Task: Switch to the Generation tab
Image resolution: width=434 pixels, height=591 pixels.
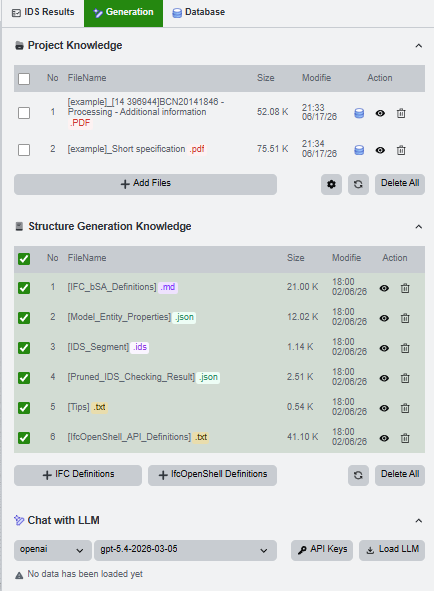Action: 123,12
